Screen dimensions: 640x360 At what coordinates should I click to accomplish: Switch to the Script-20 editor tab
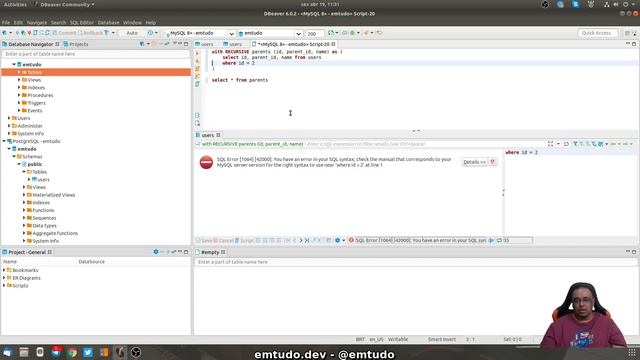[x=294, y=44]
